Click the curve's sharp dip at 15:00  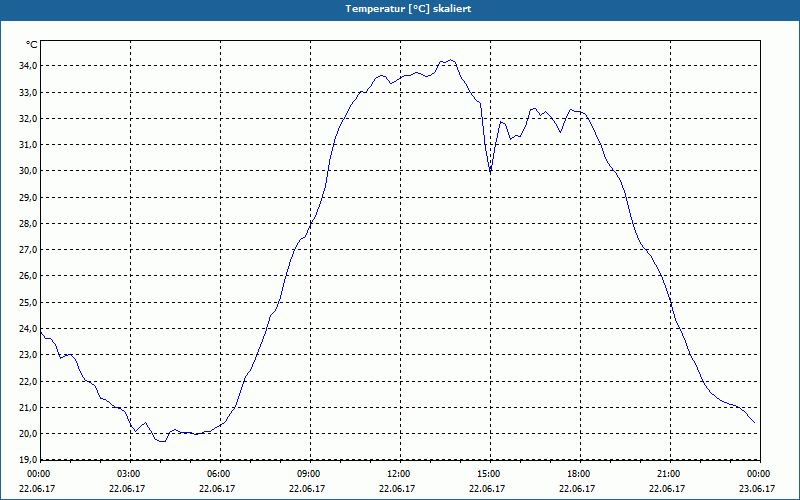pos(490,172)
